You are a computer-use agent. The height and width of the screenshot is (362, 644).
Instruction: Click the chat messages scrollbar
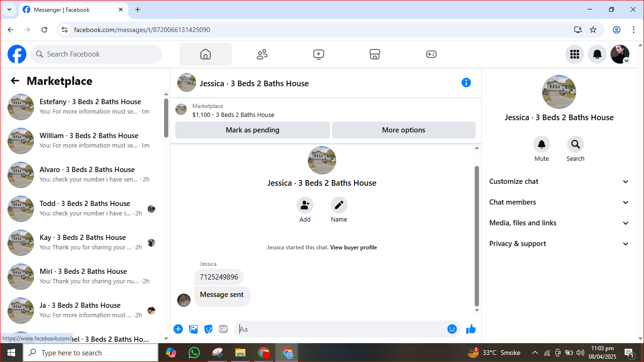click(x=477, y=236)
